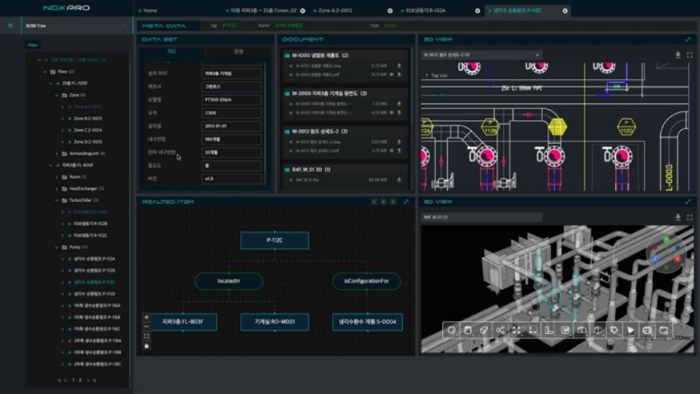700x394 pixels.
Task: Download the B4F_M_01 3D file
Action: point(399,180)
